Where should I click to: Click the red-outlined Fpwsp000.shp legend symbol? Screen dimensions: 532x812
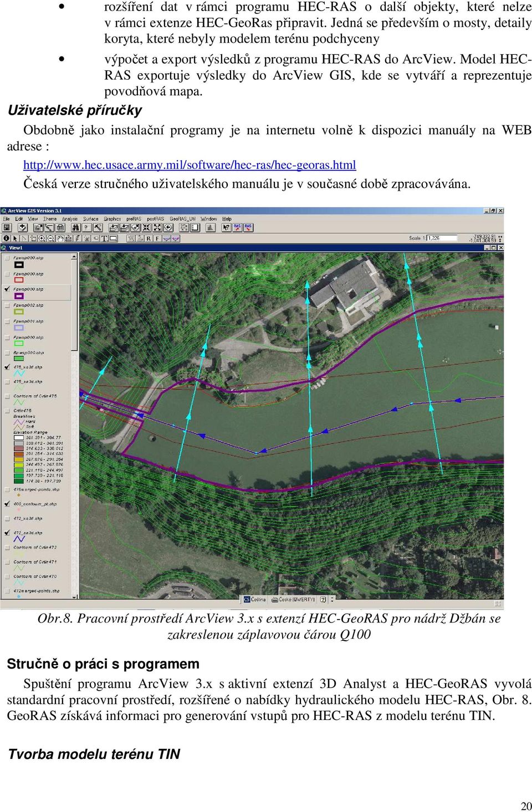19,280
